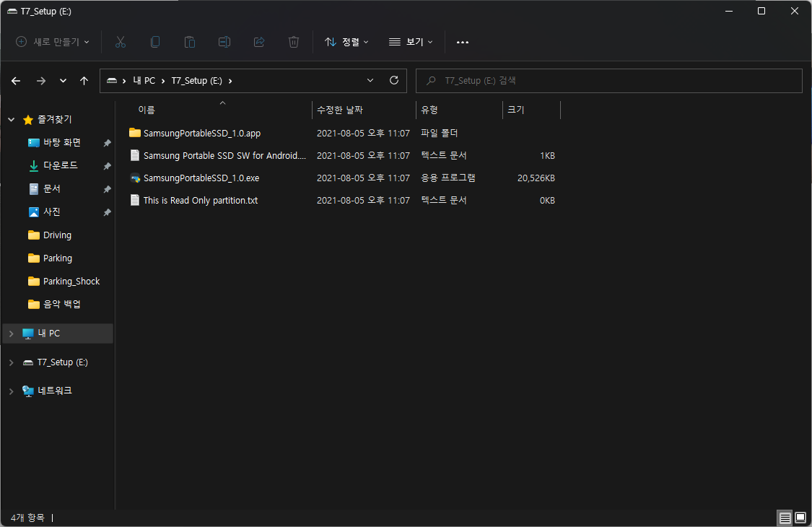This screenshot has width=812, height=527.
Task: Expand chevron after T7_Setup breadcrumb
Action: [x=230, y=81]
